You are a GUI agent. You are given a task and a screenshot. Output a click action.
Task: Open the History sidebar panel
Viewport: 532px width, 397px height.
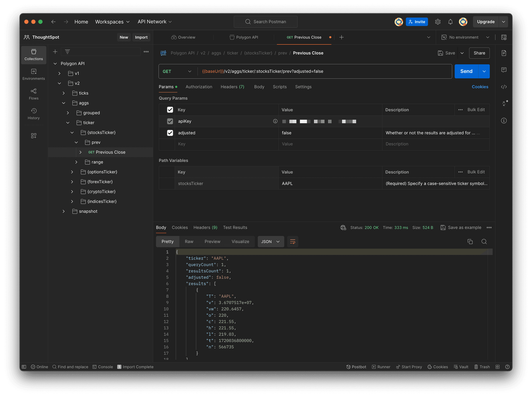34,114
